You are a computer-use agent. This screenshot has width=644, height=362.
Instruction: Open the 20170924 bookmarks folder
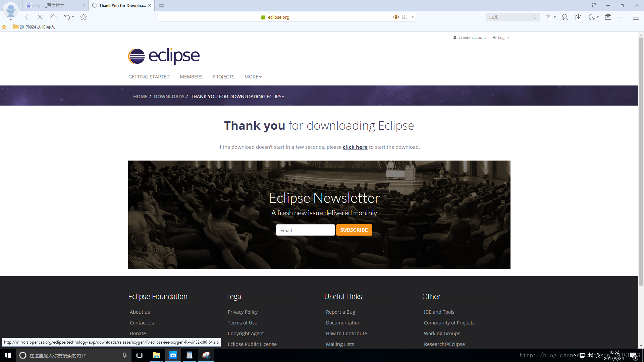[34, 27]
